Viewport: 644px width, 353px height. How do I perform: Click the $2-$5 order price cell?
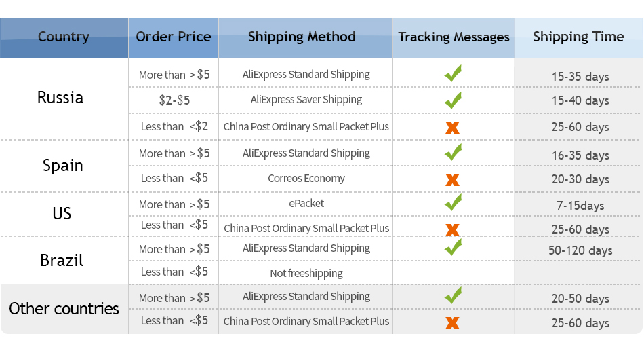pyautogui.click(x=174, y=100)
